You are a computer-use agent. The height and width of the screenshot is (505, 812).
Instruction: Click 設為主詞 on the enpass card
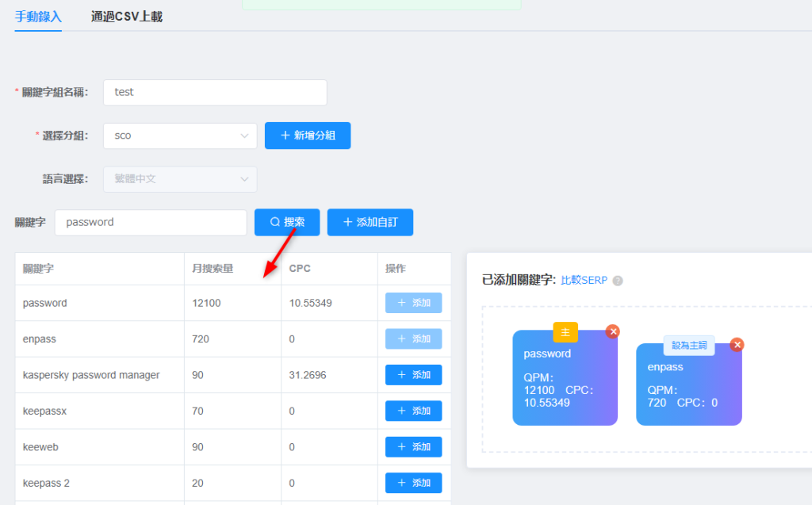689,346
